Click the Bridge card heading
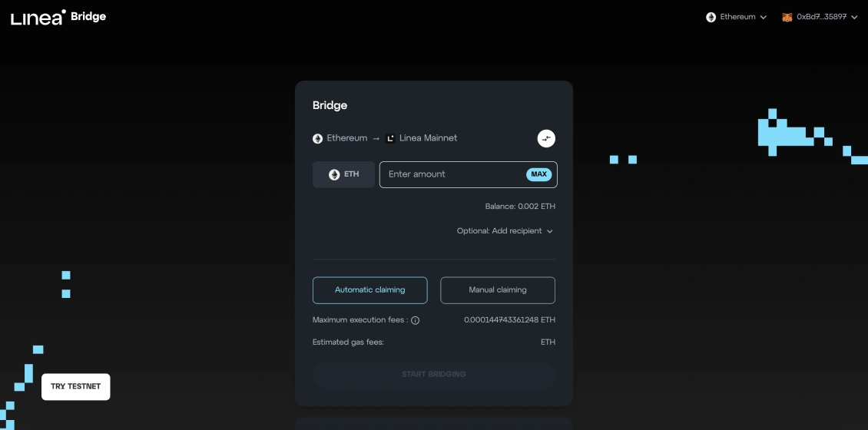The height and width of the screenshot is (430, 868). pyautogui.click(x=330, y=105)
